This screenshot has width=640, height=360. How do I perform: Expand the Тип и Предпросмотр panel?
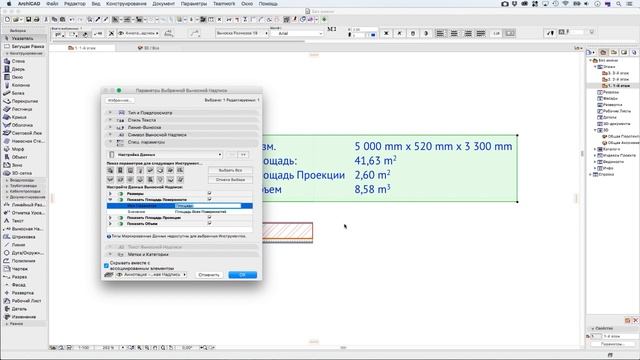coord(182,113)
